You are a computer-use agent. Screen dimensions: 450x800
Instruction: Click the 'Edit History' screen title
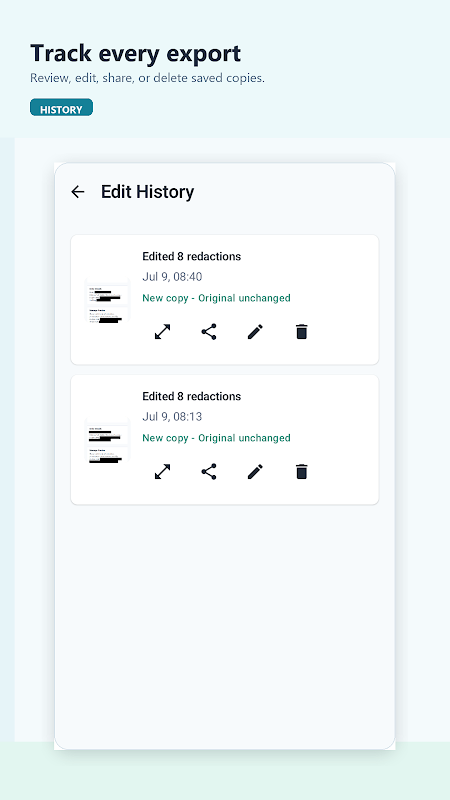click(147, 192)
